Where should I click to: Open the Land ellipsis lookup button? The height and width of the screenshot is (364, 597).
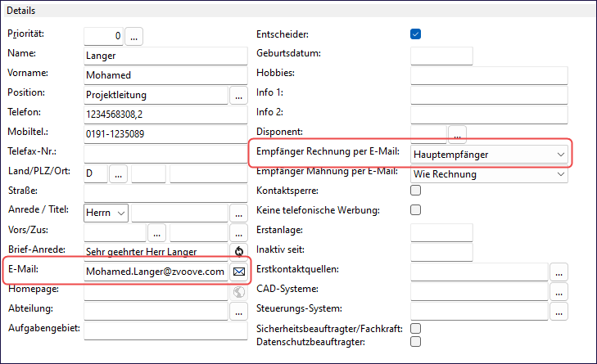tap(119, 174)
